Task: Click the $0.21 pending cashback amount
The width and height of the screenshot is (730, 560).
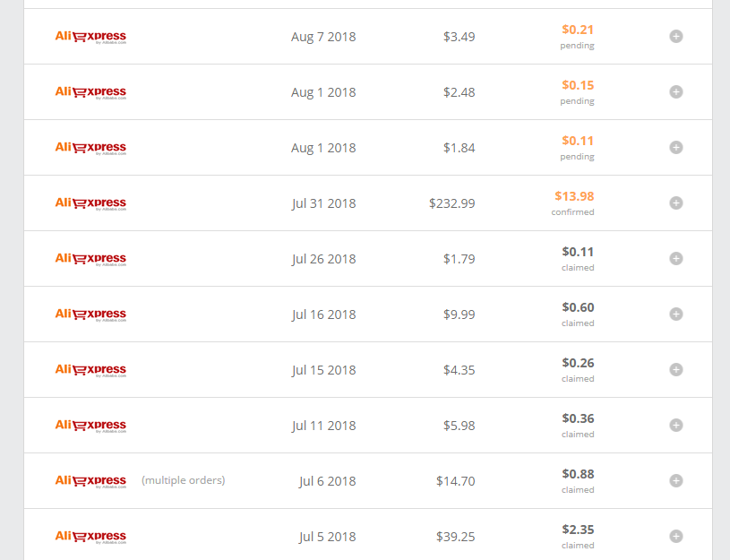Action: tap(578, 30)
